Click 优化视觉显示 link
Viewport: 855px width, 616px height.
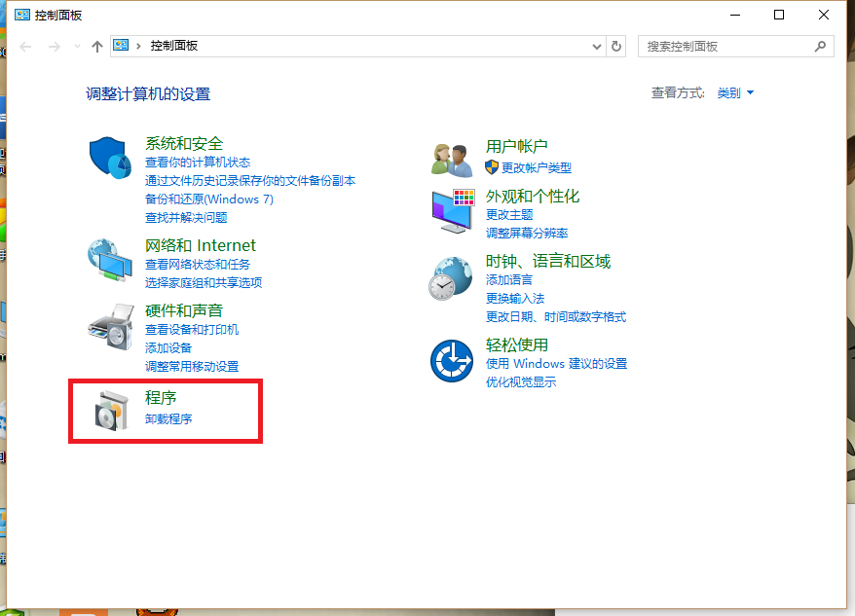(x=521, y=382)
